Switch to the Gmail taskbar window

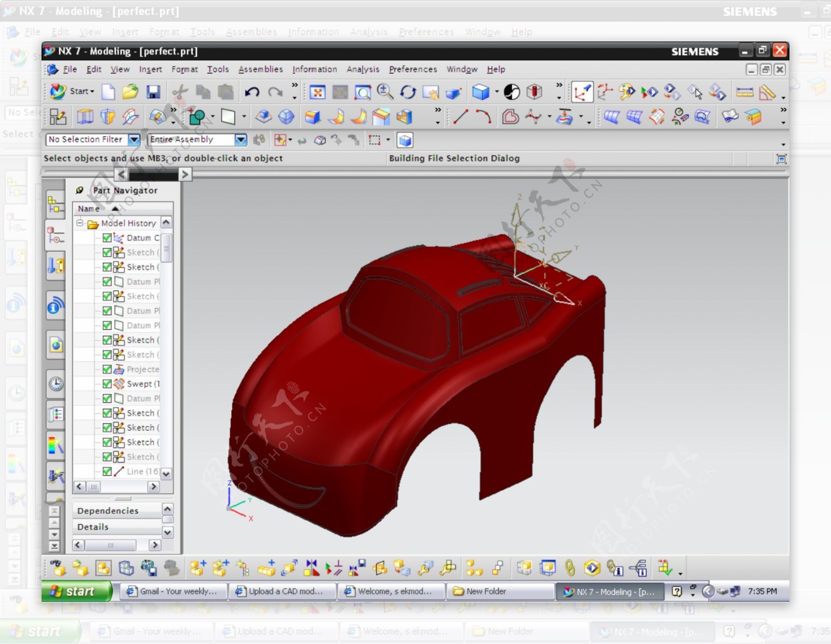pos(174,591)
